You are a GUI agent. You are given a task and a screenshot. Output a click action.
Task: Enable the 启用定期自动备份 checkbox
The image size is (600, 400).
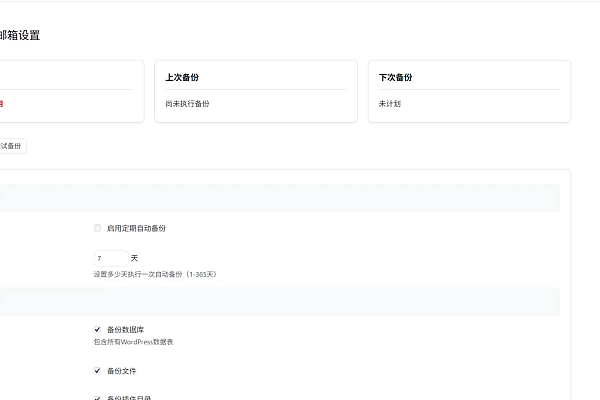pos(98,228)
